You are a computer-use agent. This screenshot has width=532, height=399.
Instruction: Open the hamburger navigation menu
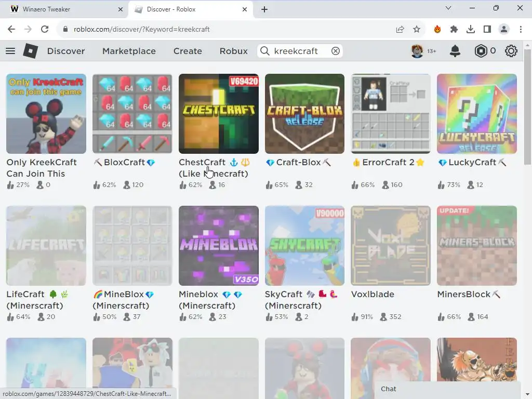pyautogui.click(x=10, y=51)
